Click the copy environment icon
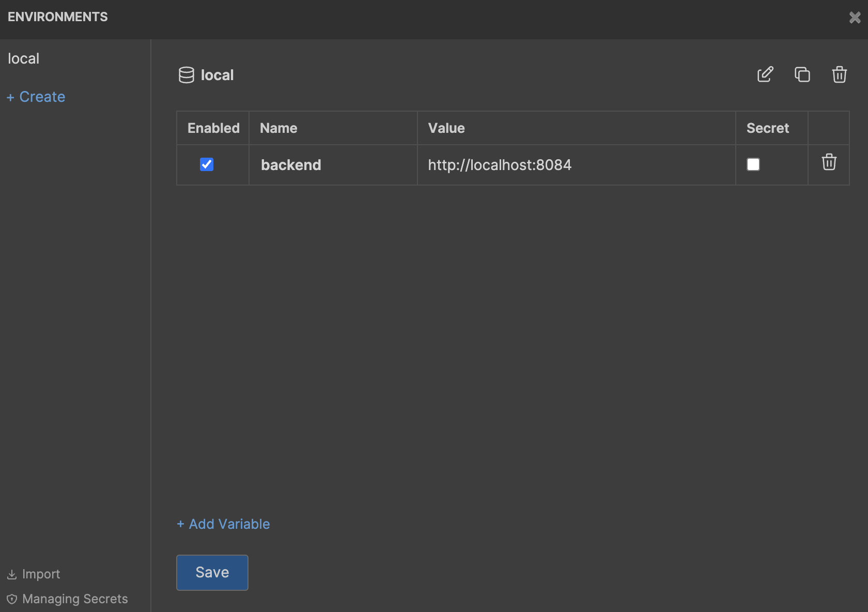The height and width of the screenshot is (612, 868). pyautogui.click(x=802, y=74)
